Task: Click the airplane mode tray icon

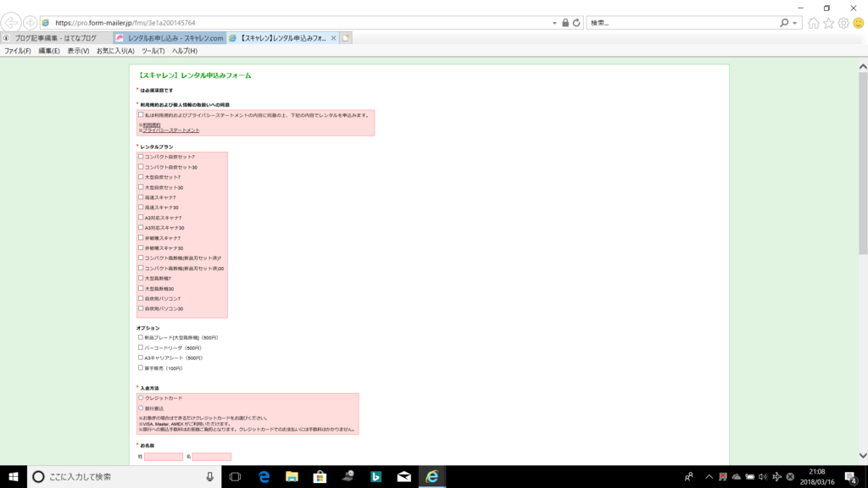Action: point(776,476)
